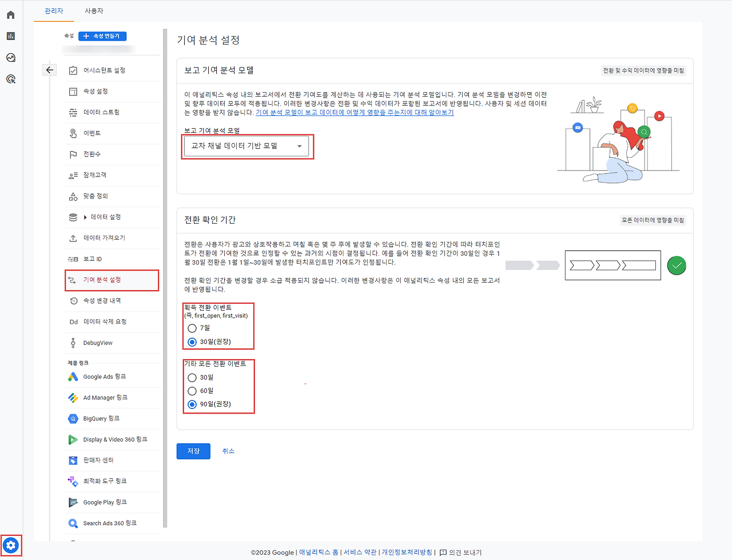Open the 보고 기여 분석 모델 dropdown
The image size is (732, 560).
pyautogui.click(x=247, y=146)
